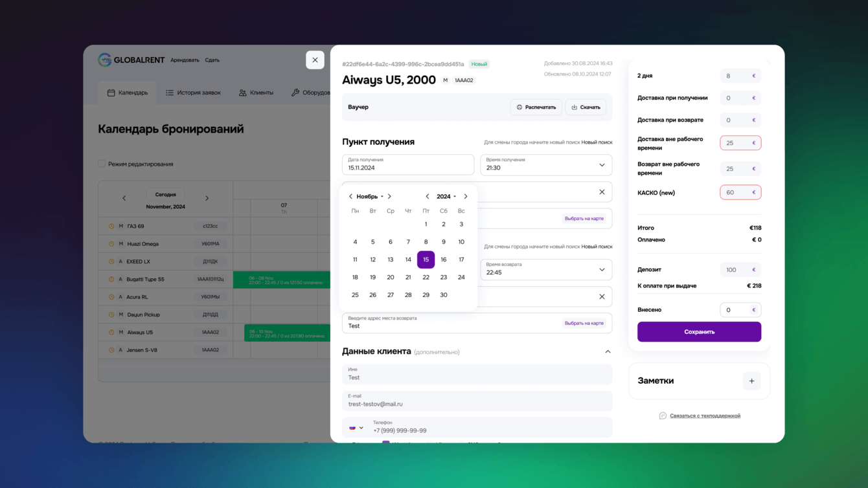
Task: Open the Время получения time dropdown
Action: click(x=546, y=164)
